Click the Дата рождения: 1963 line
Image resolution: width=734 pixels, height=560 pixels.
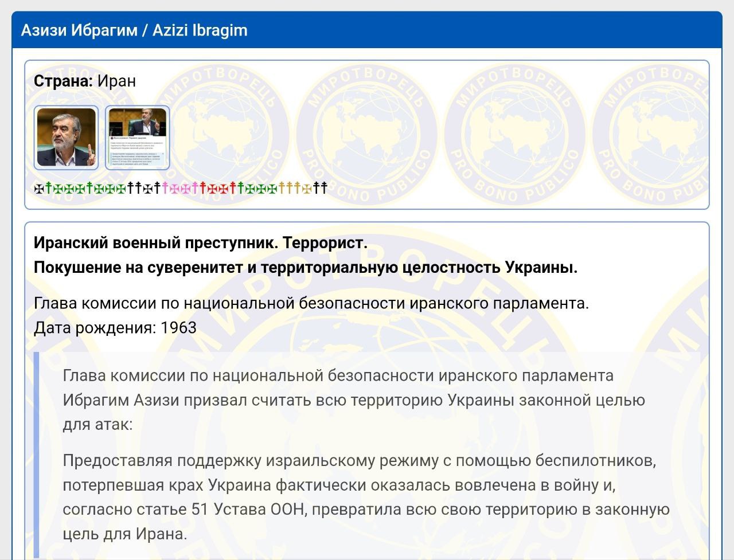click(x=115, y=328)
